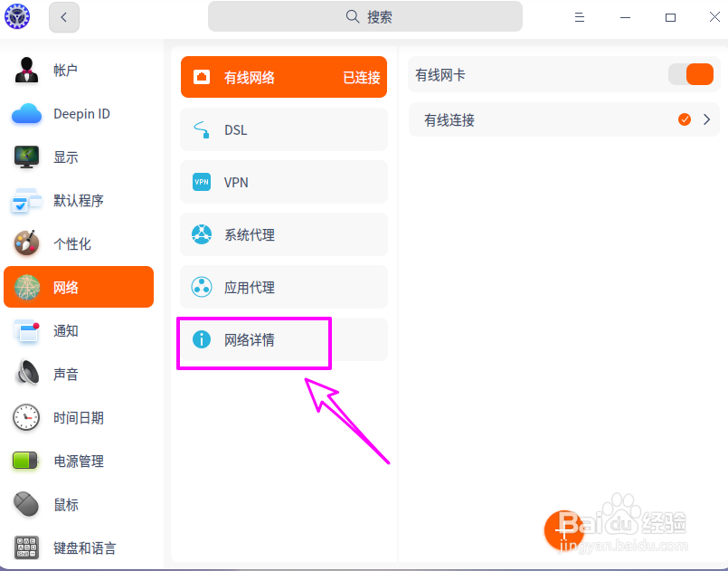Click the magnifier icon in search bar

[353, 16]
